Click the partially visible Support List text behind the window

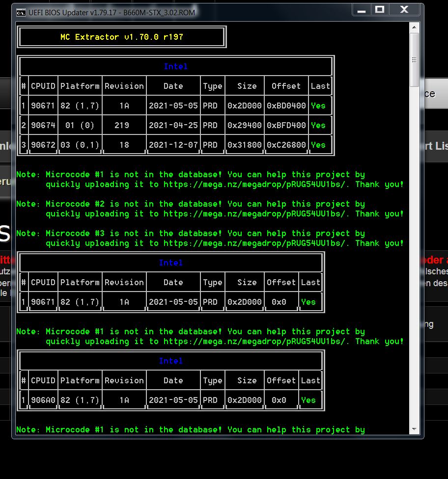437,146
